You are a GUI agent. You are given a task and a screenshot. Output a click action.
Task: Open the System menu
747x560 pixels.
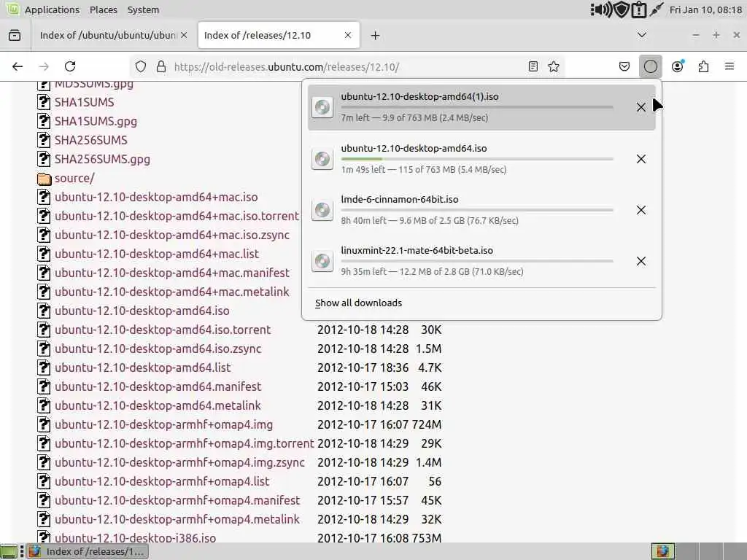click(x=143, y=9)
